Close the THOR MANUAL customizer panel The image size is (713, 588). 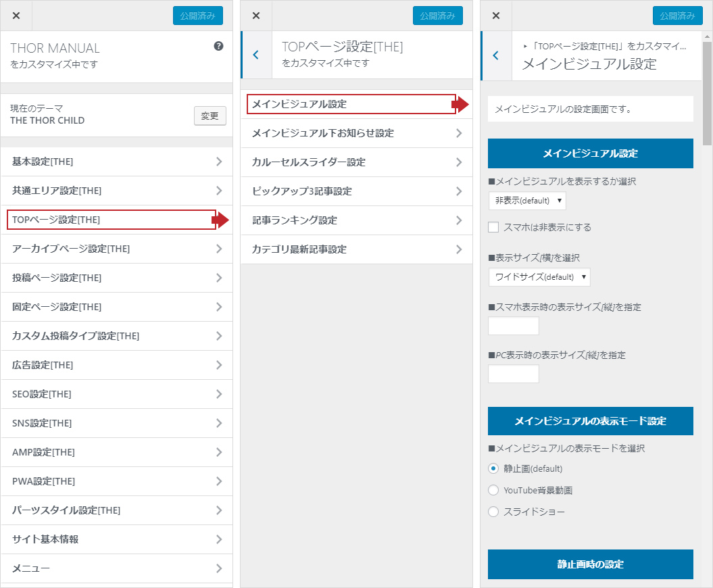(16, 16)
